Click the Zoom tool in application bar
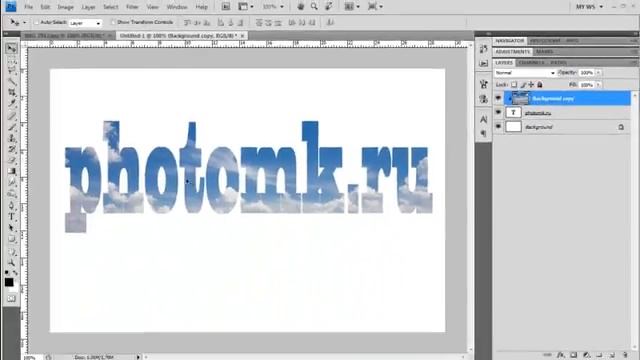The width and height of the screenshot is (640, 360). click(x=314, y=7)
